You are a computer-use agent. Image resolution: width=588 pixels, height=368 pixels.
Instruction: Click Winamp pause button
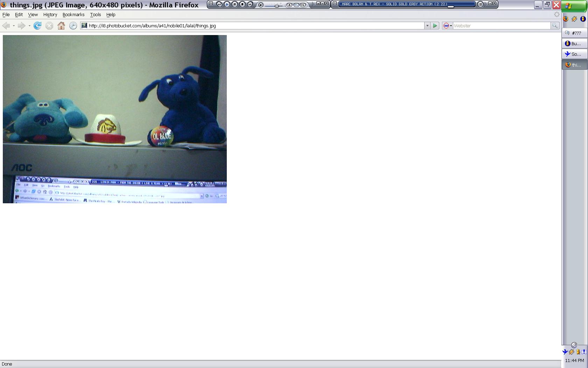[x=234, y=4]
